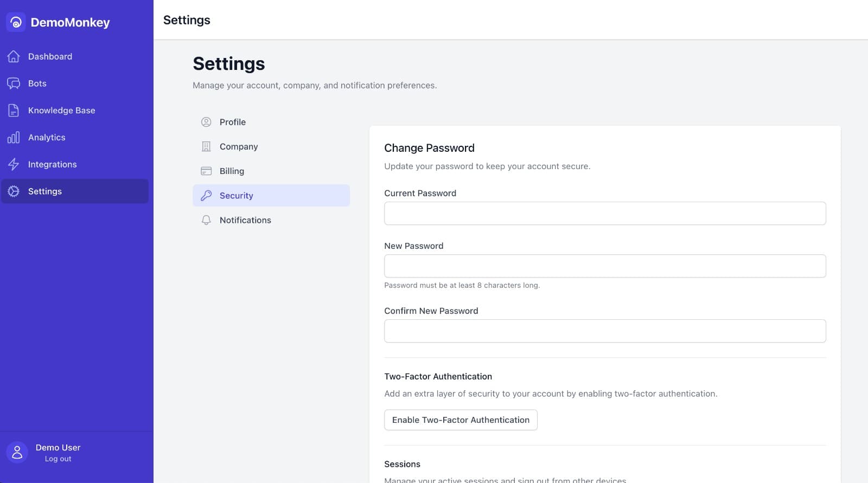The width and height of the screenshot is (868, 483).
Task: Click the Sessions heading
Action: point(402,464)
